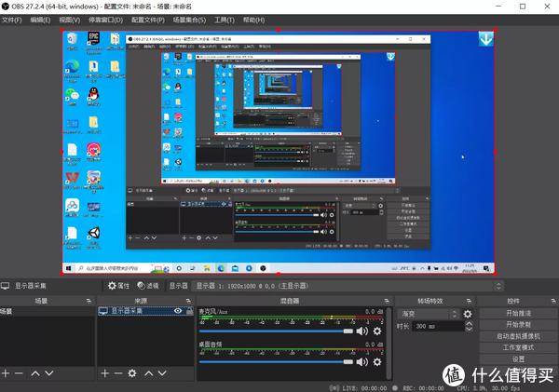The width and height of the screenshot is (559, 392).
Task: Pop out the 来源 dock panel
Action: click(x=188, y=301)
